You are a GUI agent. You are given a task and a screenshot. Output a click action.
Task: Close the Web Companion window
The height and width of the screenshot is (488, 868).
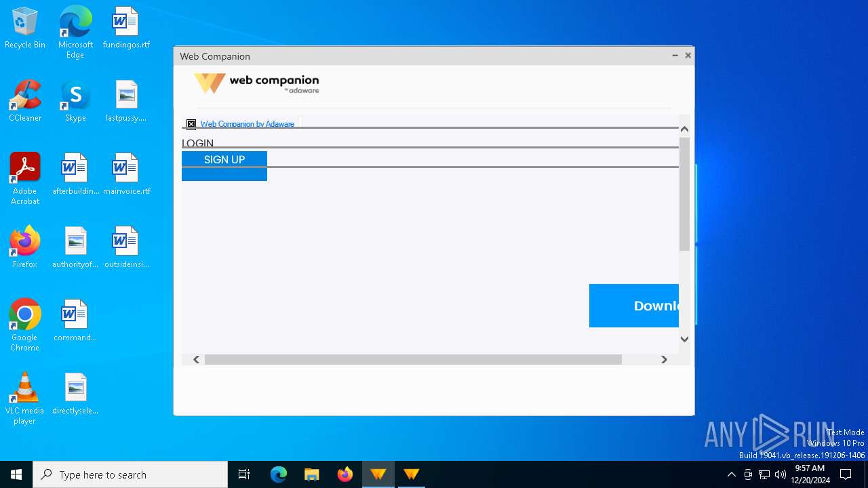(688, 56)
